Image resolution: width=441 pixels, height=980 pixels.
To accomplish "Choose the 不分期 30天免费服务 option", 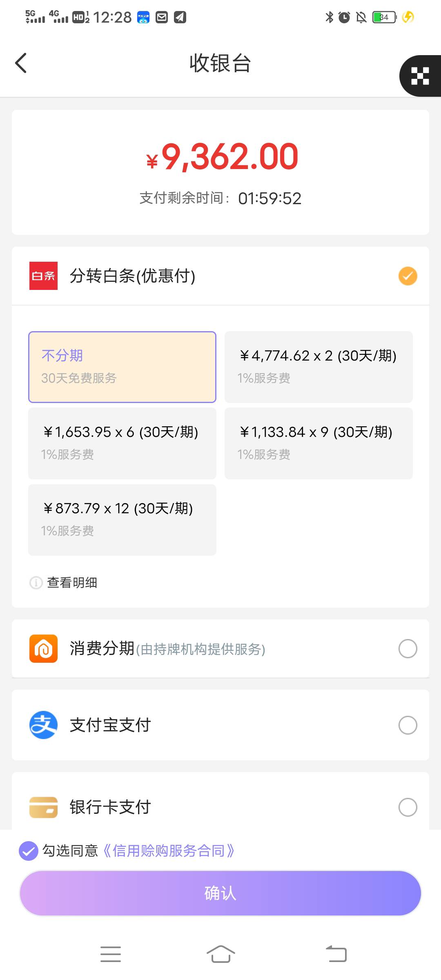I will pyautogui.click(x=122, y=367).
